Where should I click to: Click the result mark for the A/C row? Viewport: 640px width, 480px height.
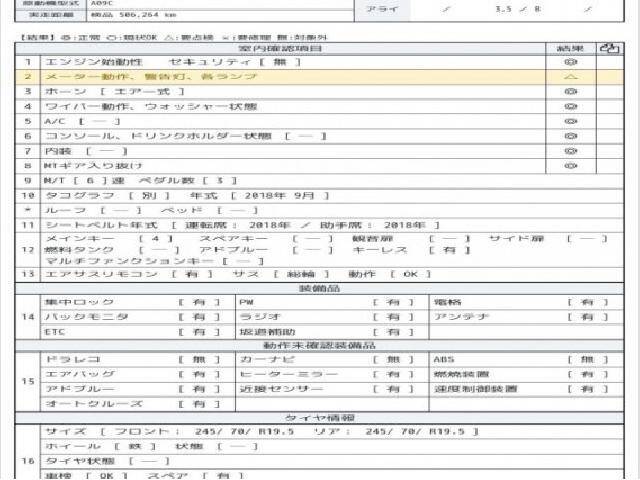click(570, 121)
